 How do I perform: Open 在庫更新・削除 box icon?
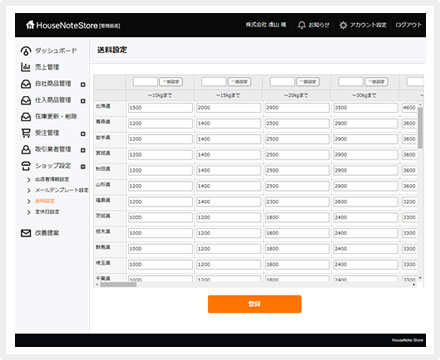coord(26,116)
